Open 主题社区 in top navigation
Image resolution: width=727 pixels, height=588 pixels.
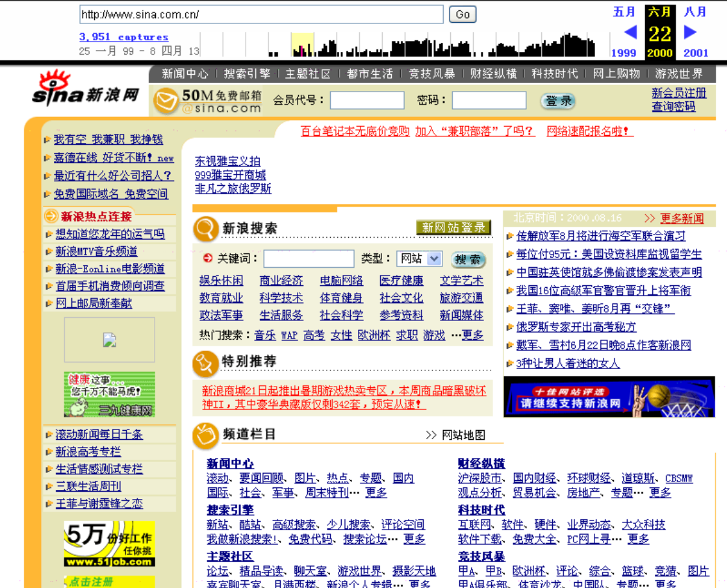pyautogui.click(x=309, y=73)
